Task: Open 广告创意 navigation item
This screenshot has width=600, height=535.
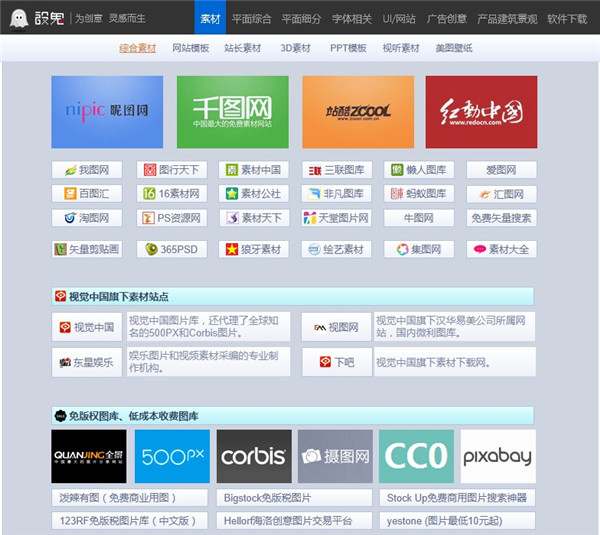Action: pos(447,19)
